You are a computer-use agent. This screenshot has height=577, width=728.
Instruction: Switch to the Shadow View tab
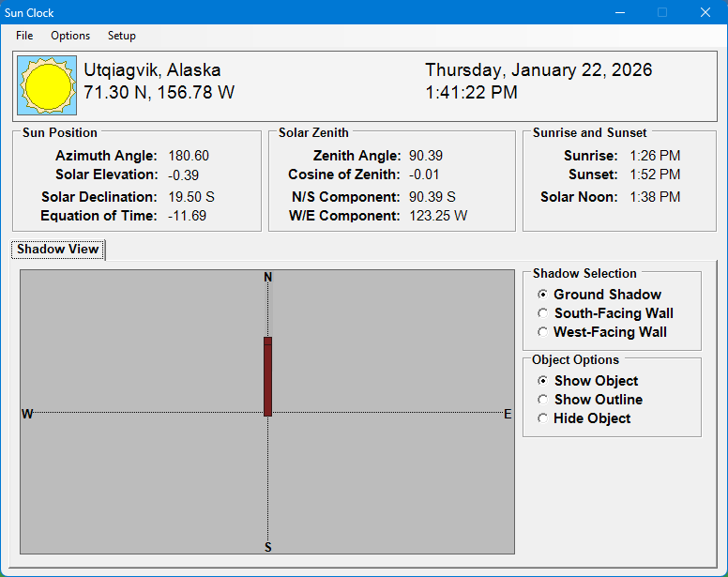58,250
